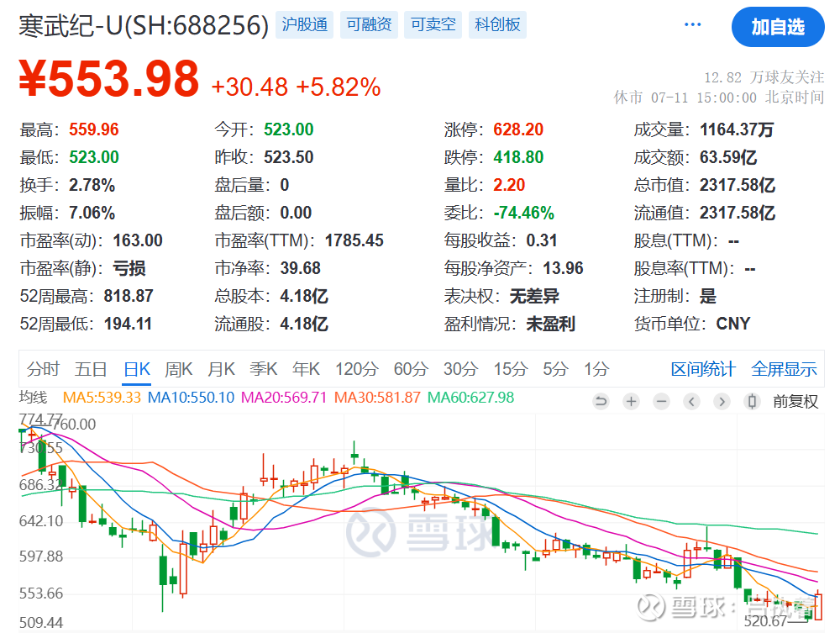Click the 642.10 price axis label
Viewport: 840px width, 633px height.
[41, 521]
